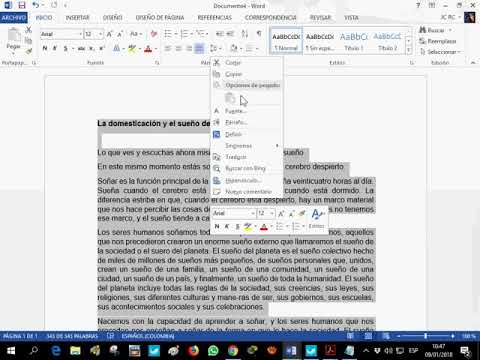Click the sort (A-Z) icon in the ribbon
Screen dimensions: 480x360
[x=245, y=34]
